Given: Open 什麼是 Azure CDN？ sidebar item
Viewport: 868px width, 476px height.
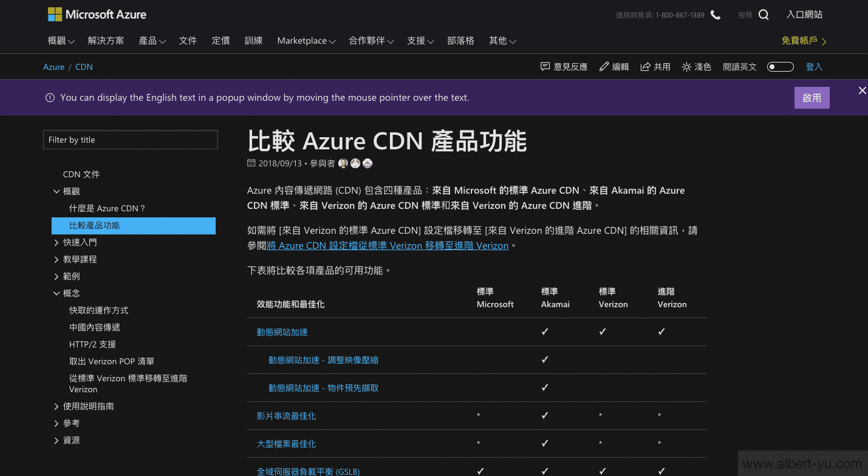Looking at the screenshot, I should pos(108,208).
